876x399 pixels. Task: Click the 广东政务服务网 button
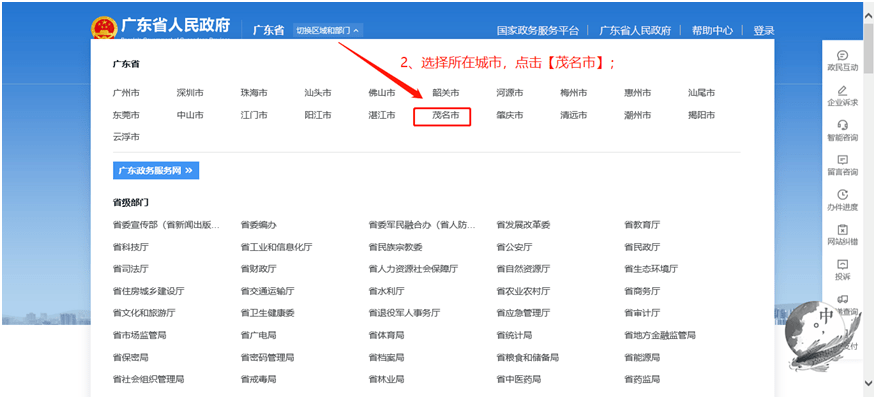click(x=156, y=170)
